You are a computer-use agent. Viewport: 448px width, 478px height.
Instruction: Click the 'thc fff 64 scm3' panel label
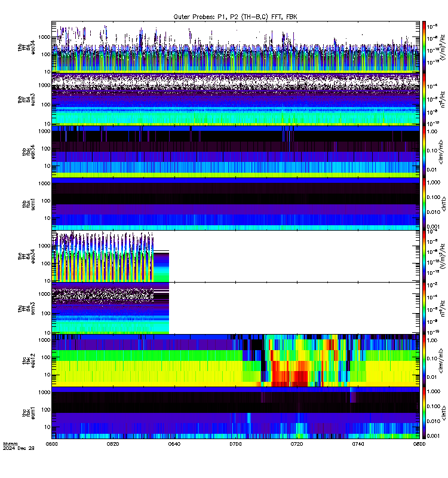26,308
